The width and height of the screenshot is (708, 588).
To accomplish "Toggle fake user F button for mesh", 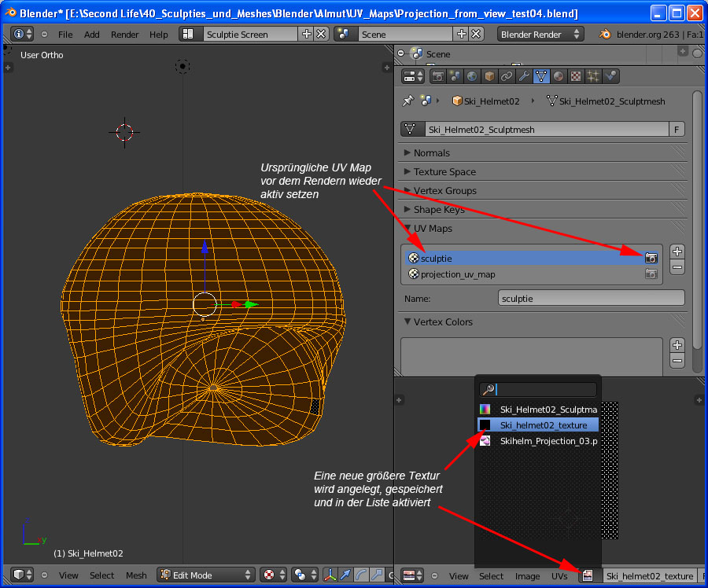I will (676, 130).
